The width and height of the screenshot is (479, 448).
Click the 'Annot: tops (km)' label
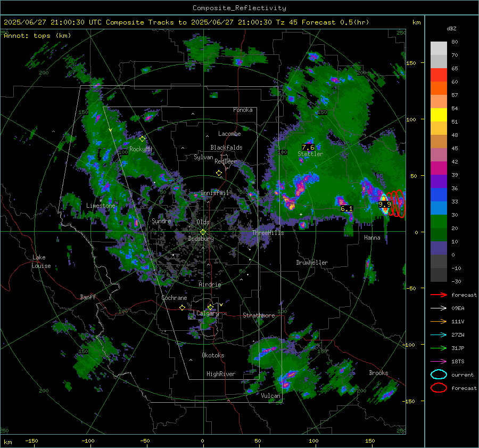point(37,36)
